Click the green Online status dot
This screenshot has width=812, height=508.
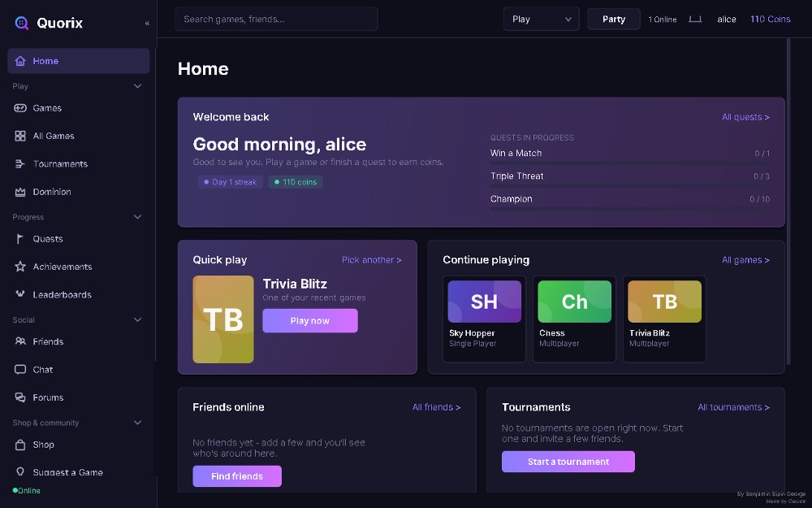15,490
